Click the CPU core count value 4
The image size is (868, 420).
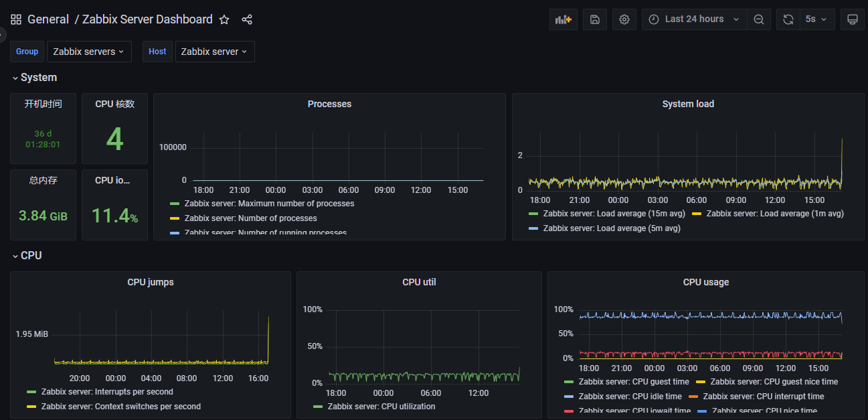115,139
